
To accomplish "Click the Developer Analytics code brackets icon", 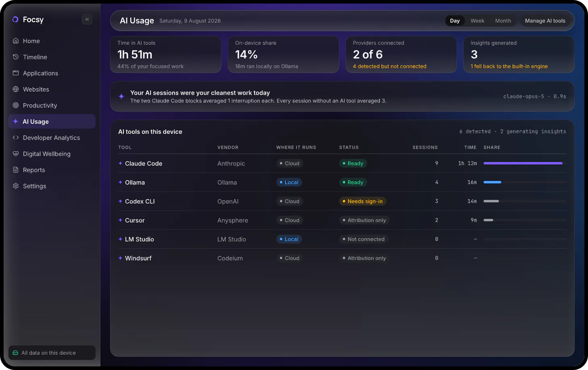I will tap(16, 137).
